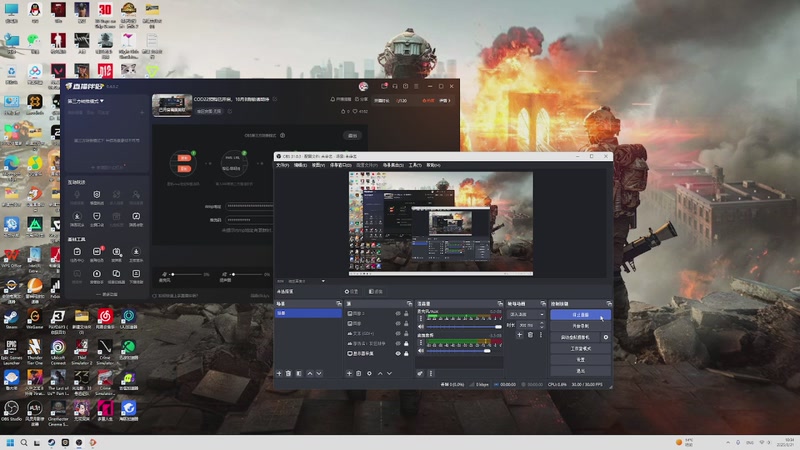Image resolution: width=800 pixels, height=450 pixels.
Task: Open Ubisoft Connect desktop shortcut
Action: coord(58,352)
